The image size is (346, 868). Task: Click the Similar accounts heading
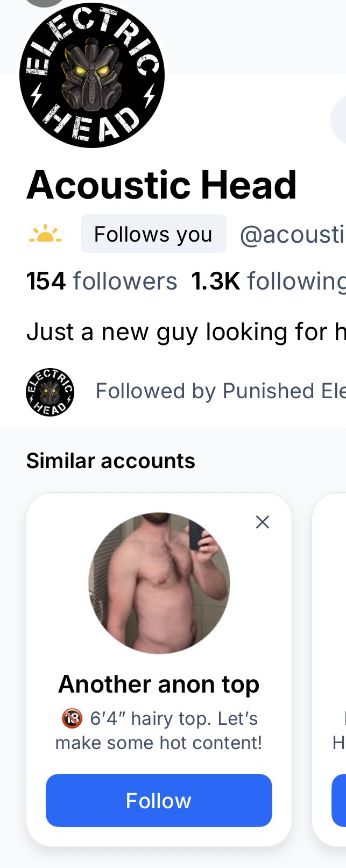[111, 461]
